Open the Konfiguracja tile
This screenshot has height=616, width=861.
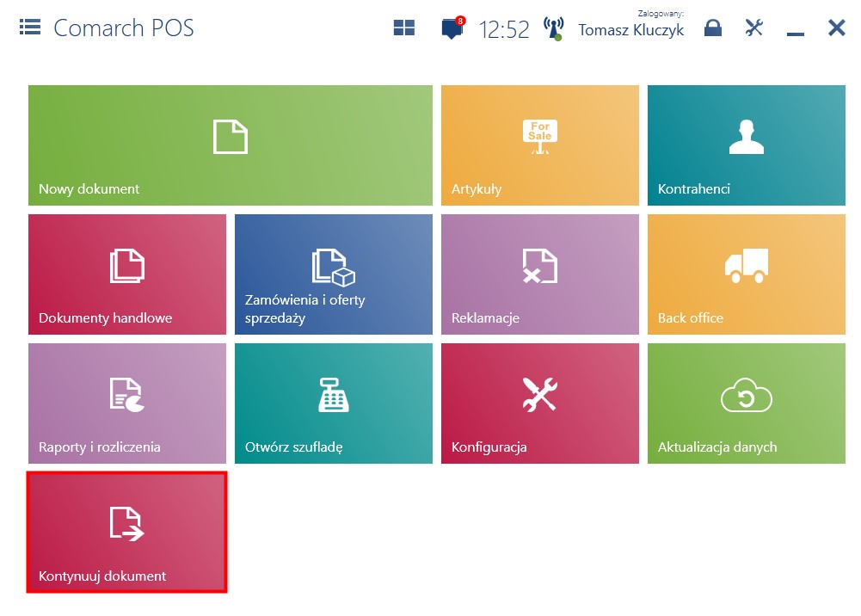pyautogui.click(x=540, y=403)
